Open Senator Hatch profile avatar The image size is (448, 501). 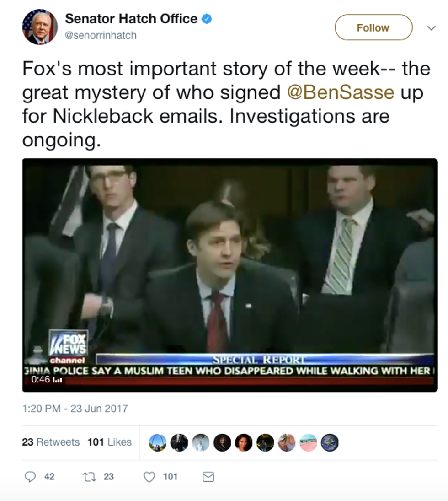click(x=40, y=27)
